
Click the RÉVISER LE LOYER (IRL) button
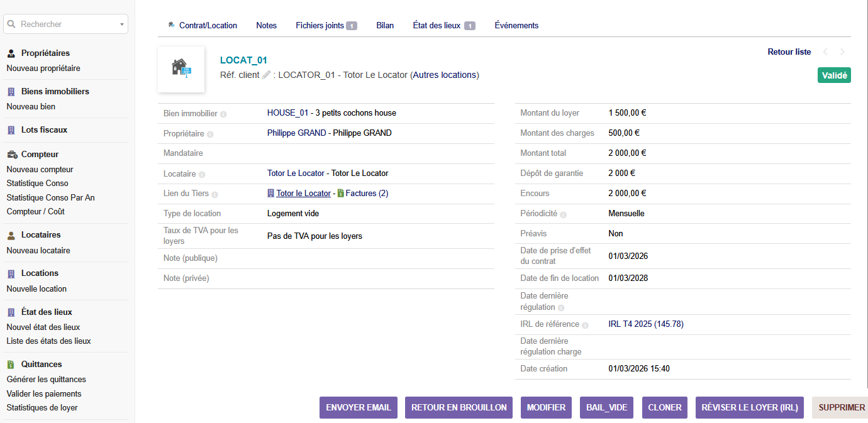[x=750, y=407]
